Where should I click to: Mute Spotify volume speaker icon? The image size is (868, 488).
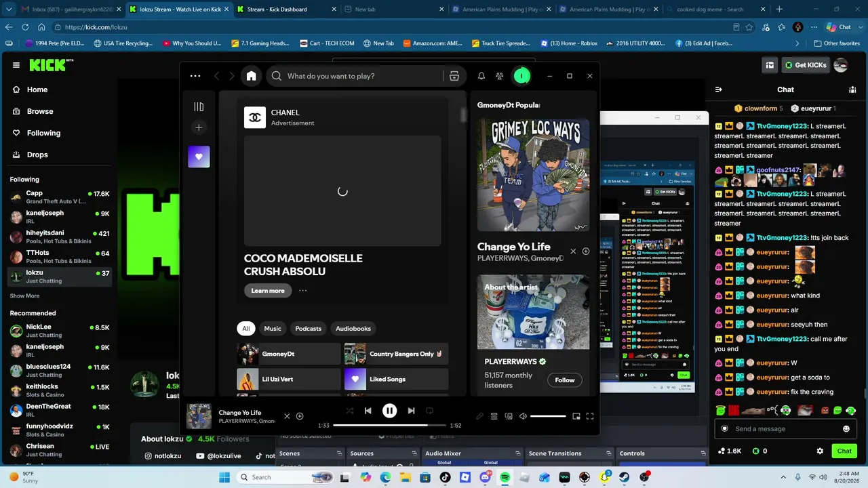[523, 416]
